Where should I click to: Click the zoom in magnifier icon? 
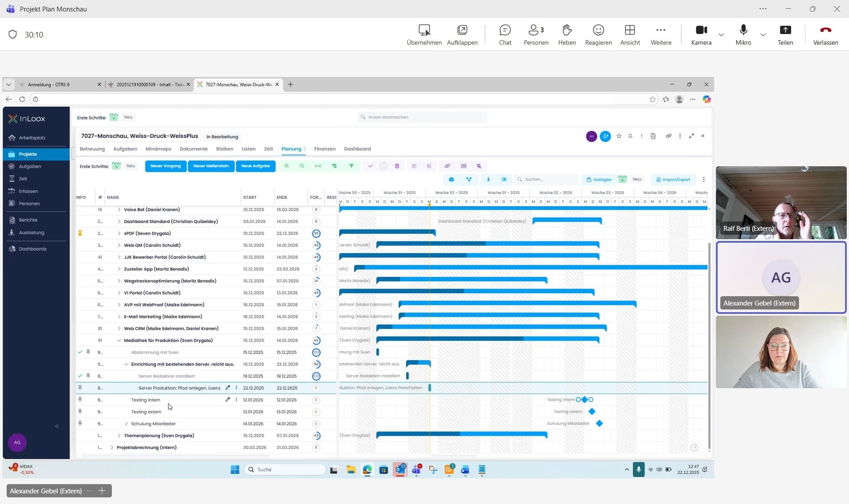[x=287, y=166]
